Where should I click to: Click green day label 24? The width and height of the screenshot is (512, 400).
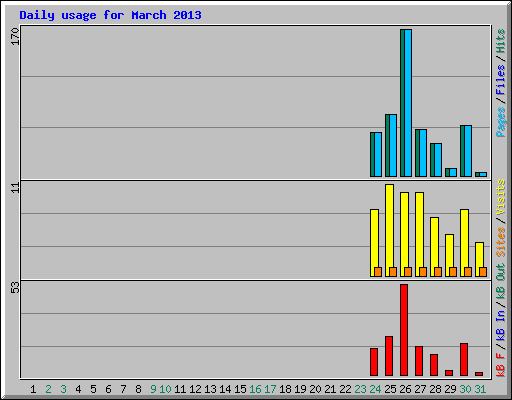click(x=375, y=389)
